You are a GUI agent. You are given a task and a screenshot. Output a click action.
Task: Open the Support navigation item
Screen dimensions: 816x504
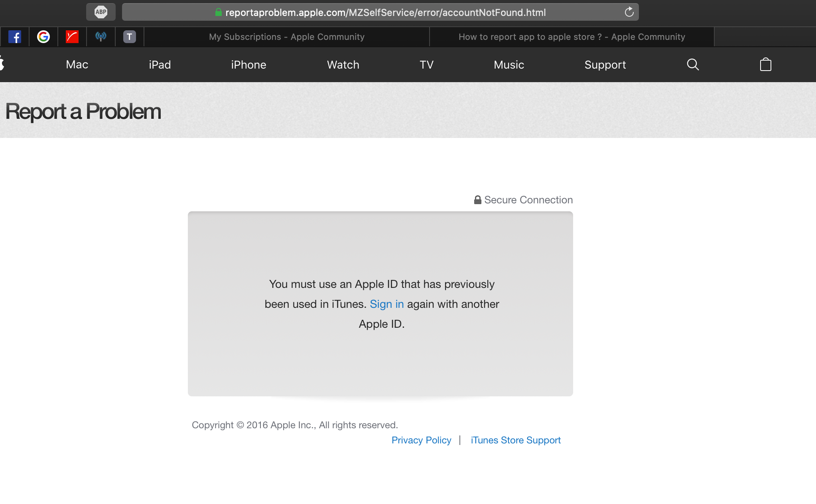[605, 65]
